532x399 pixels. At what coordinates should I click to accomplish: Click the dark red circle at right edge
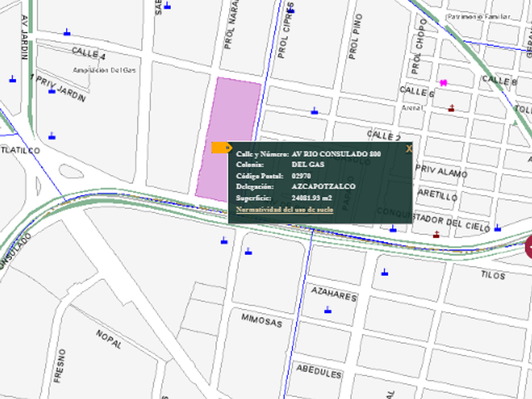click(528, 246)
